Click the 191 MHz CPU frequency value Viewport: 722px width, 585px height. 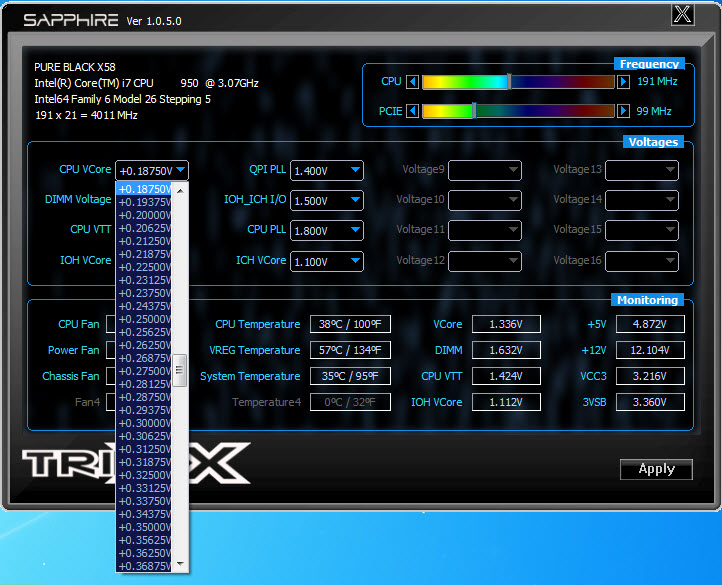[657, 82]
